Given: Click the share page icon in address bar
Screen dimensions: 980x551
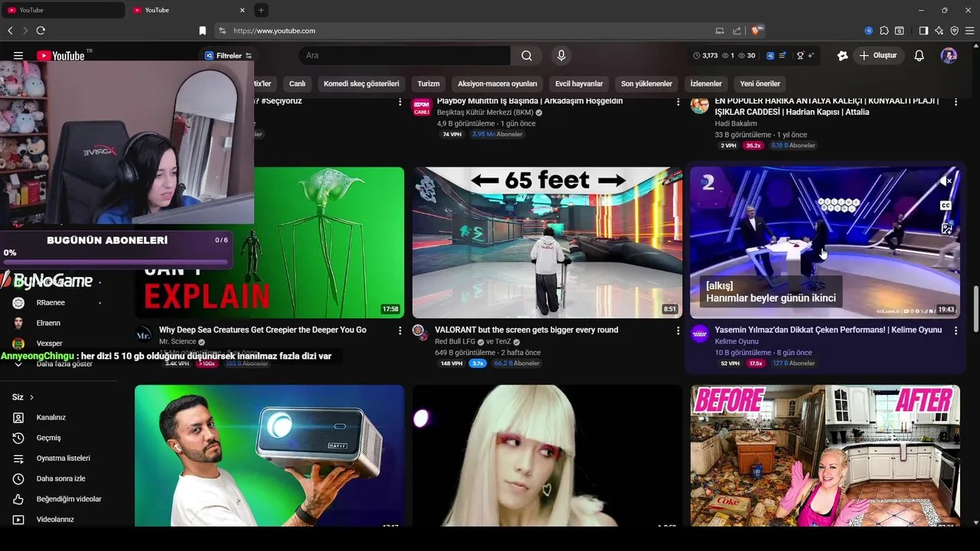Looking at the screenshot, I should 737,31.
